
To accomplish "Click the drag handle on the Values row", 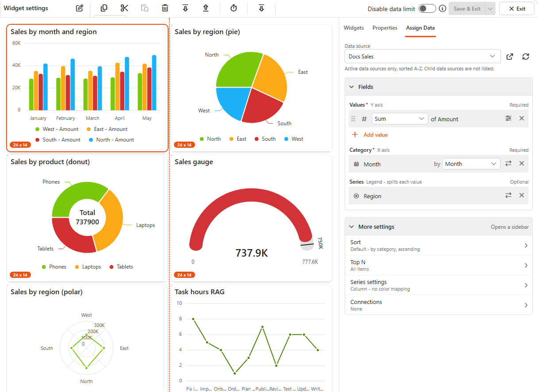I will pos(353,119).
